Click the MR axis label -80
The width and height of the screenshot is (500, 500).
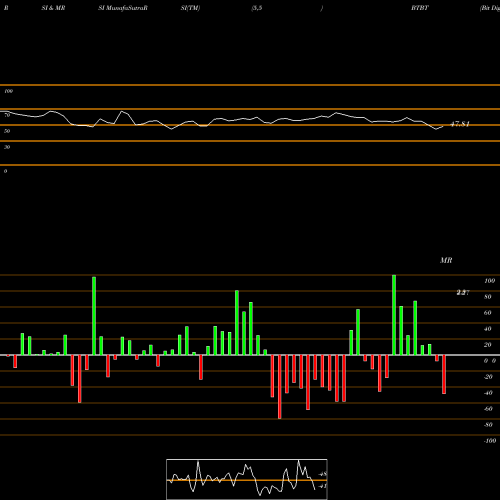(x=488, y=425)
